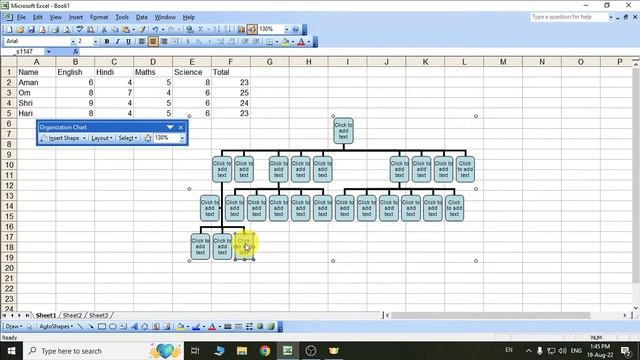Screen dimensions: 640x360
Task: Open the File menu
Action: point(21,17)
